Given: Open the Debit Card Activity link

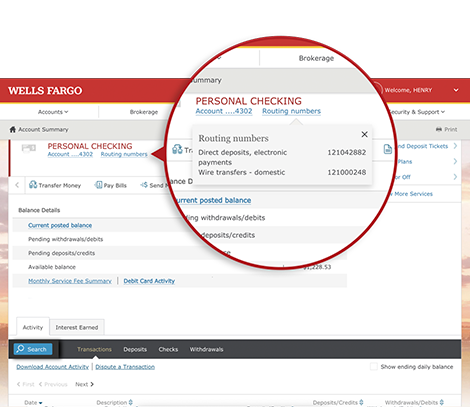Looking at the screenshot, I should pos(149,281).
